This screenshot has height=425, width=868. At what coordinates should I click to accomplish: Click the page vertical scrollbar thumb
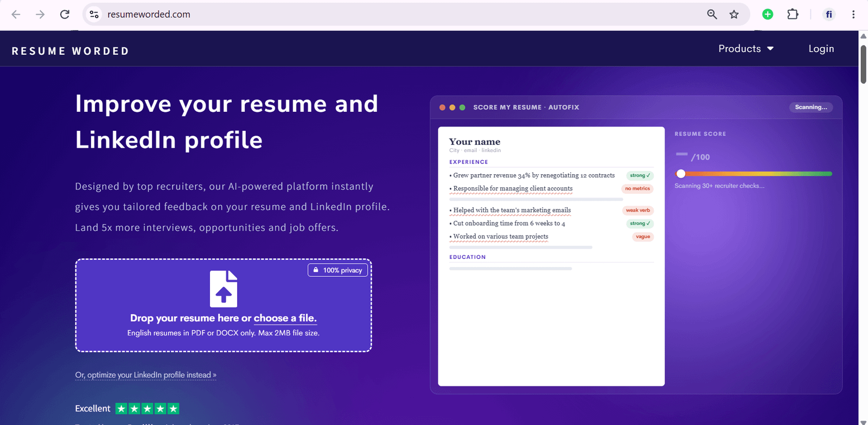pos(863,64)
